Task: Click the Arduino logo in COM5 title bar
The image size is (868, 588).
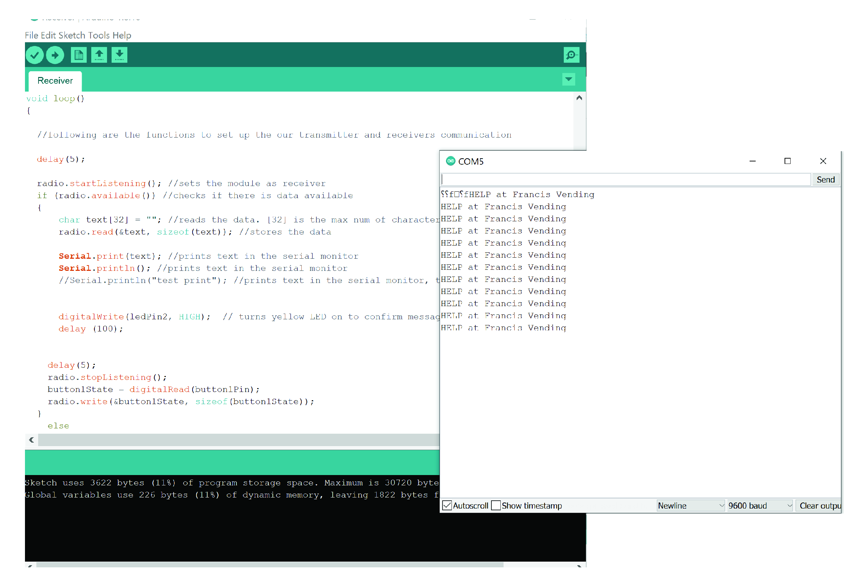Action: pyautogui.click(x=450, y=161)
